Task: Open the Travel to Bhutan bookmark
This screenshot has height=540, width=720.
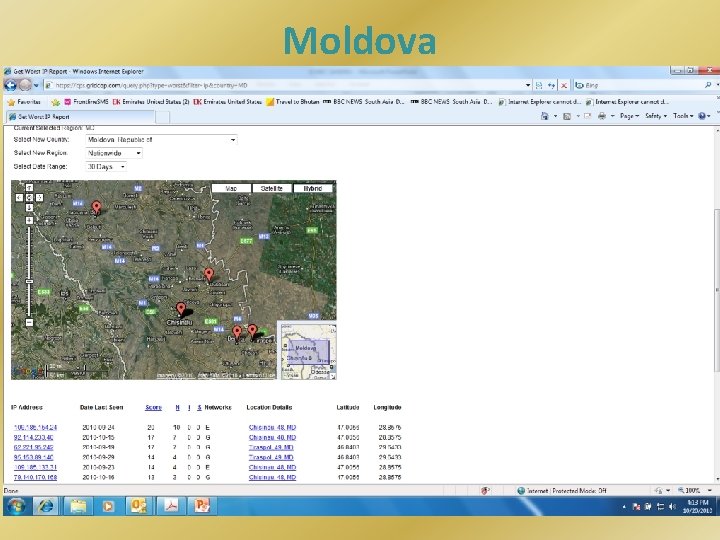Action: click(x=292, y=102)
